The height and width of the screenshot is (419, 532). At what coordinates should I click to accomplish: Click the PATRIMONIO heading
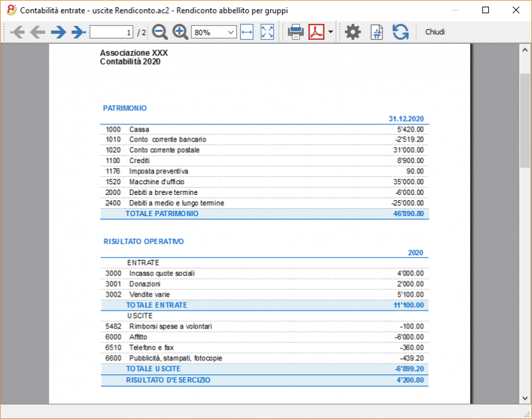[x=125, y=108]
